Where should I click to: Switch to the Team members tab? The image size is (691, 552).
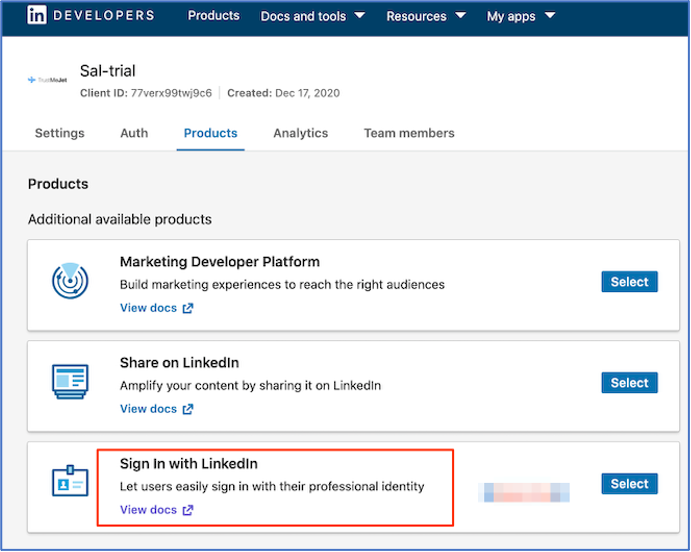point(409,133)
